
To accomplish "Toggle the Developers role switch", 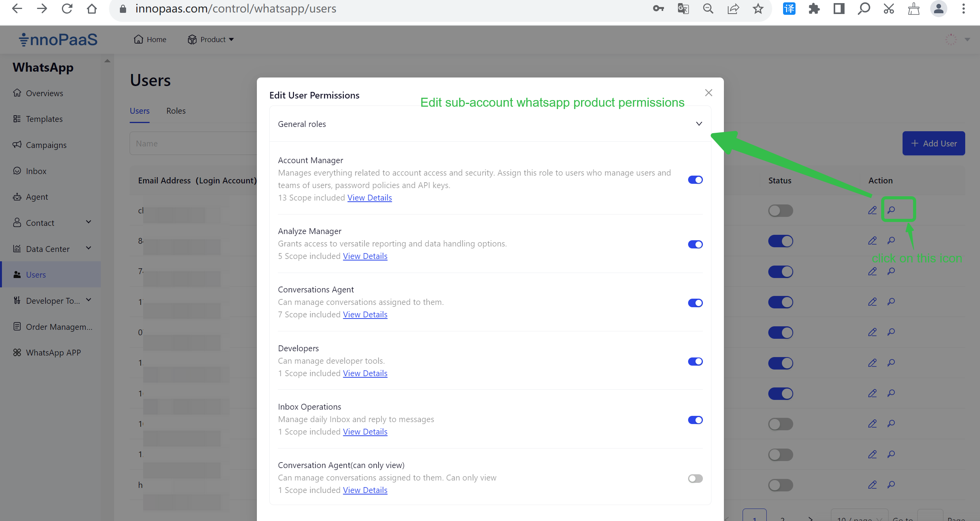I will point(695,361).
